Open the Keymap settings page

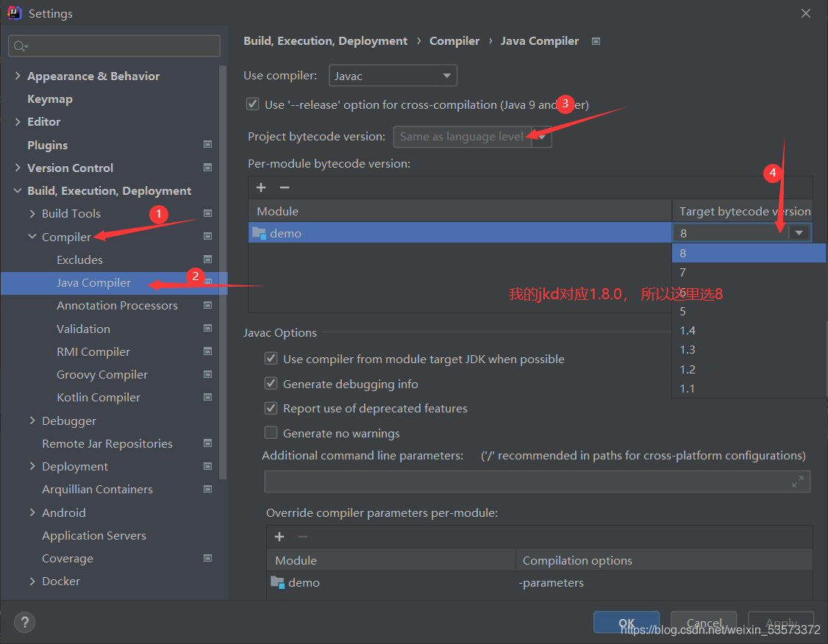50,99
